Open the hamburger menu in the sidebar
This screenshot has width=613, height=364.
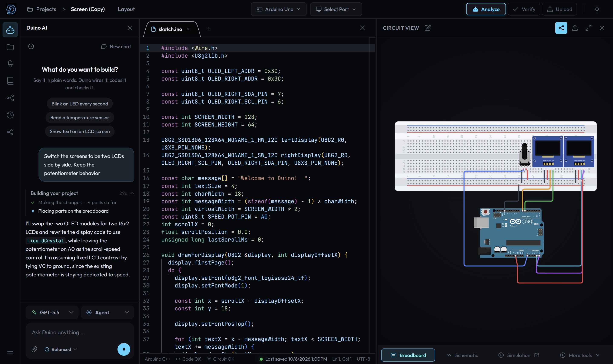(10, 353)
